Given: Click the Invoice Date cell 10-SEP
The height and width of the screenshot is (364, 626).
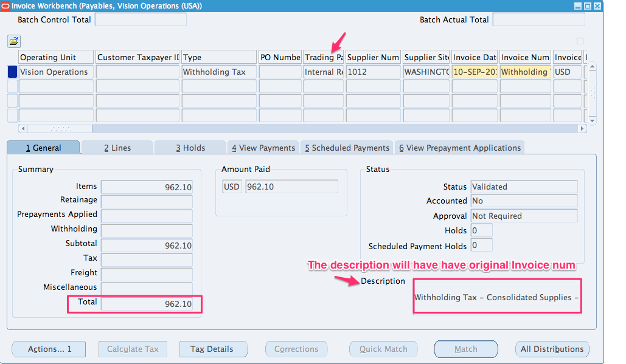Looking at the screenshot, I should click(475, 72).
